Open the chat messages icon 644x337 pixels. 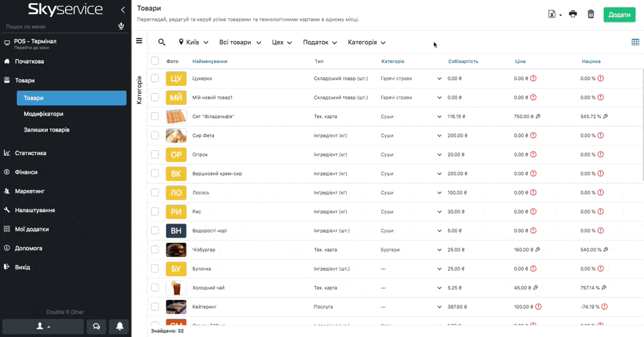pos(96,326)
